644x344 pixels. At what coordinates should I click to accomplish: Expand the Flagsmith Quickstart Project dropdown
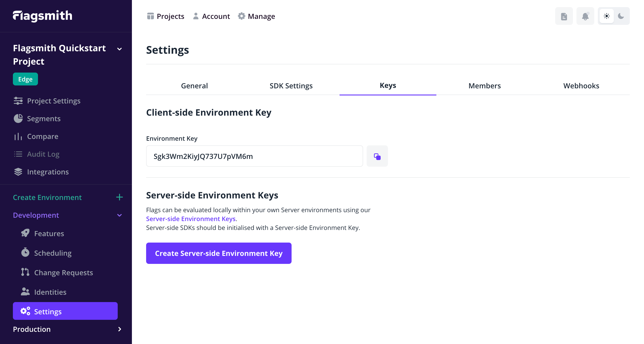[x=120, y=48]
